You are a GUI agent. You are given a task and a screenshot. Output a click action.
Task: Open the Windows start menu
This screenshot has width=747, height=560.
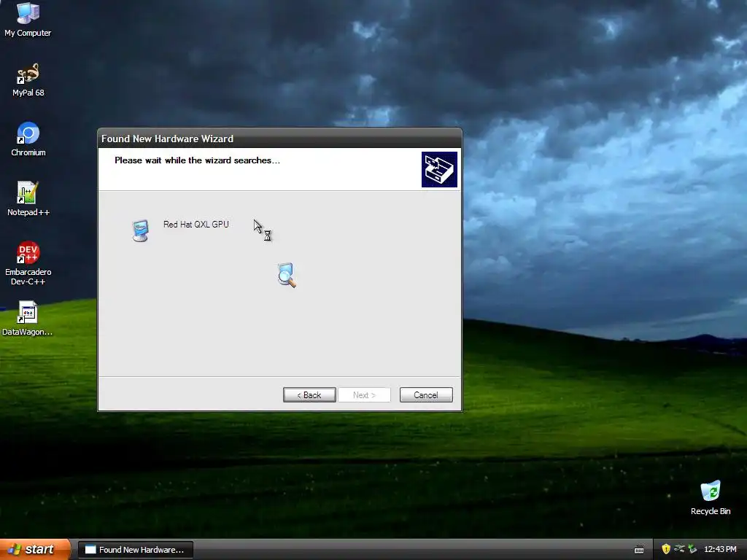coord(35,549)
